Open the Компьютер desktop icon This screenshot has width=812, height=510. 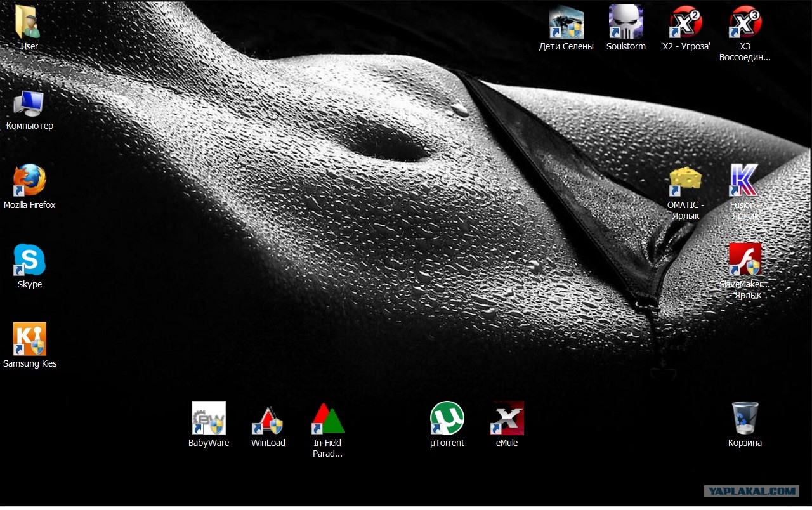(29, 103)
